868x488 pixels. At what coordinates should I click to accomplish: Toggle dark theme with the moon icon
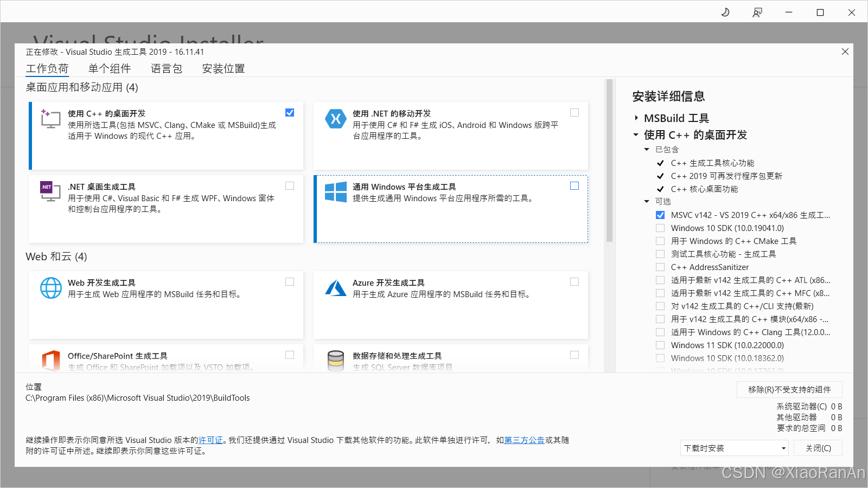(x=725, y=12)
